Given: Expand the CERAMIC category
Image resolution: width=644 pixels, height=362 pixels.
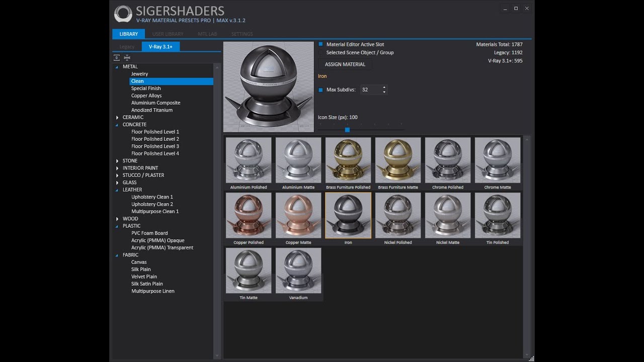Looking at the screenshot, I should click(117, 117).
